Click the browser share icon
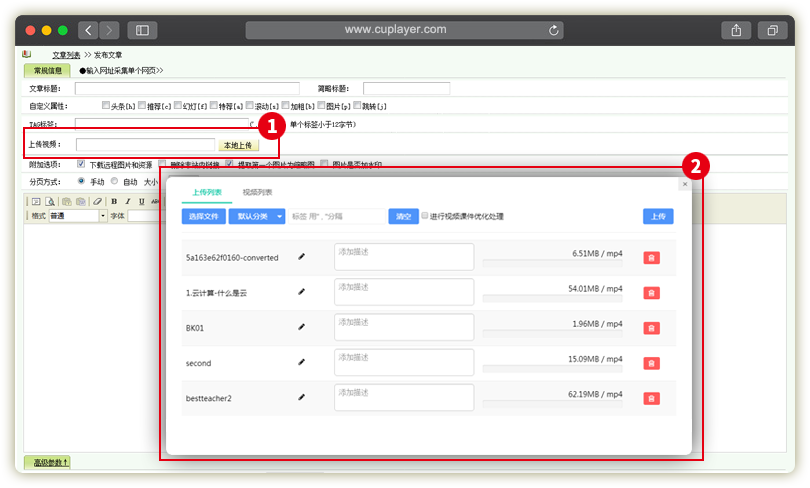Viewport: 810px width, 488px height. 736,30
